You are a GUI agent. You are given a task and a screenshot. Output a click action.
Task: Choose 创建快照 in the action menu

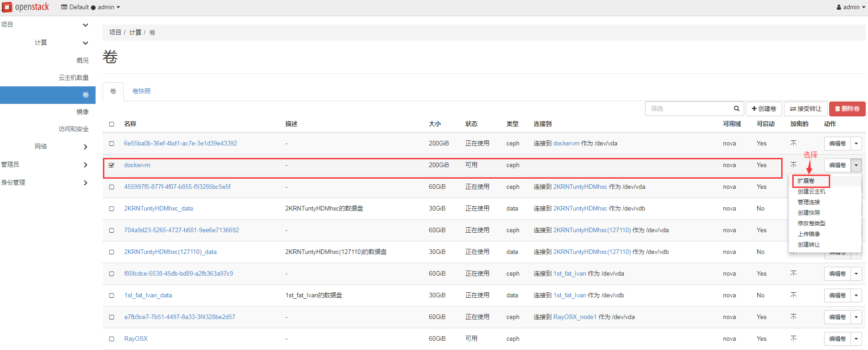[x=808, y=213]
